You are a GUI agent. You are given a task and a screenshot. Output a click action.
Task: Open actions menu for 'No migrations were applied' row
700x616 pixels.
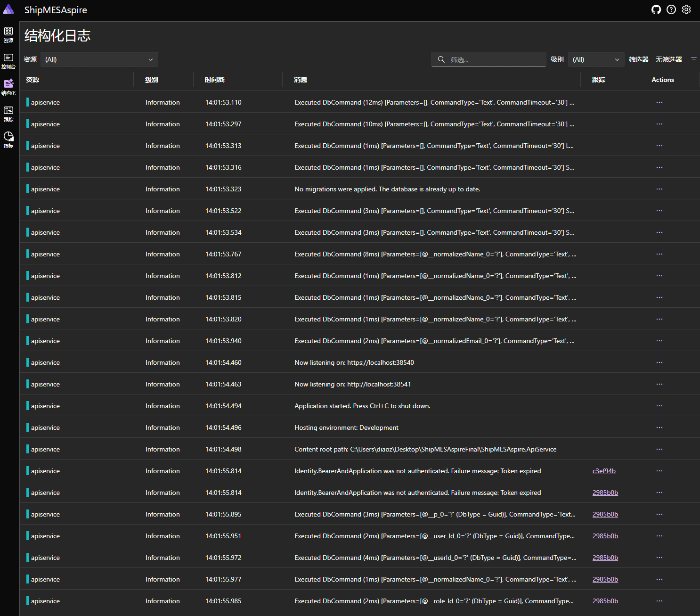659,189
